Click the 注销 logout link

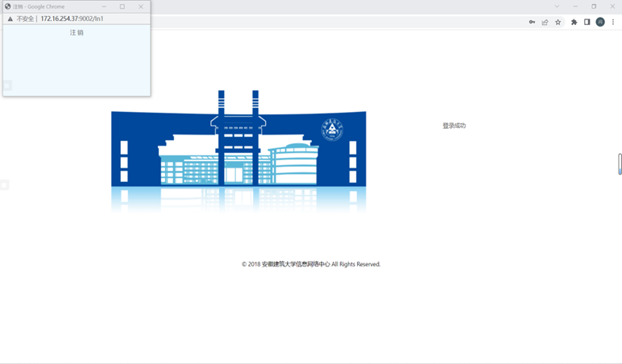coord(77,33)
